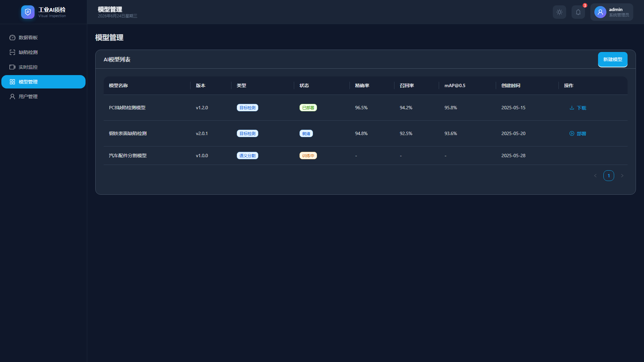Click the 2026年6月24日星期三 date text
Viewport: 644px width, 362px height.
tap(117, 16)
